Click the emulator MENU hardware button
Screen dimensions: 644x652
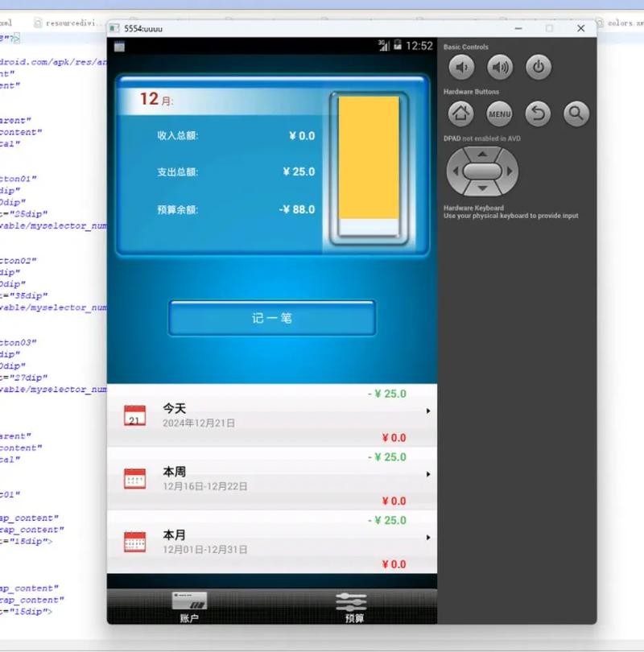click(x=499, y=114)
